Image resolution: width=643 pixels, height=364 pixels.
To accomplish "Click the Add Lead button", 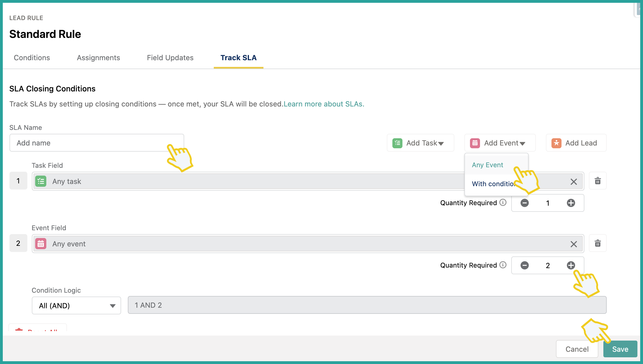I will 576,143.
